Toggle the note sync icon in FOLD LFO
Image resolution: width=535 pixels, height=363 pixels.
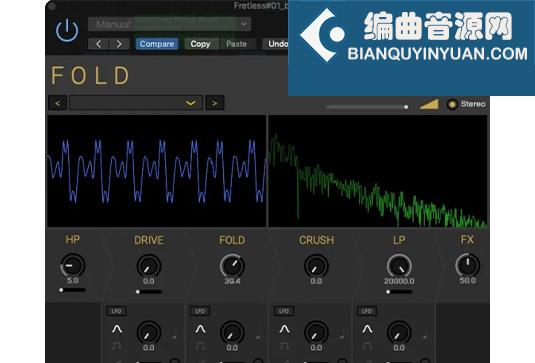point(258,334)
